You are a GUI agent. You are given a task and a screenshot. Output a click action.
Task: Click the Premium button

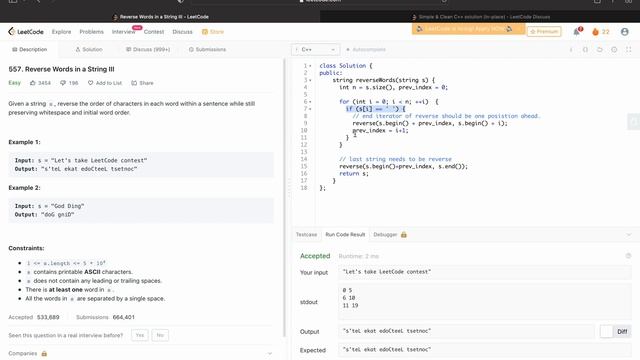tap(544, 31)
